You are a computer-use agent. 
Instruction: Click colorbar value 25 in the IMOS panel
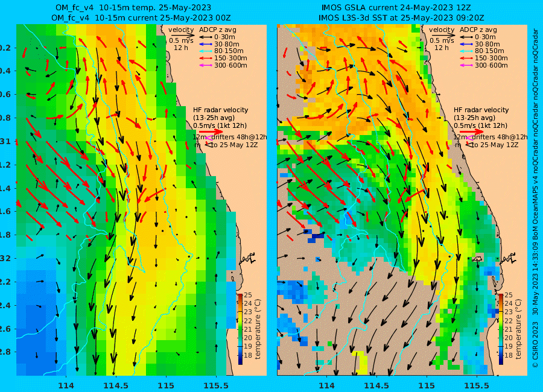509,295
